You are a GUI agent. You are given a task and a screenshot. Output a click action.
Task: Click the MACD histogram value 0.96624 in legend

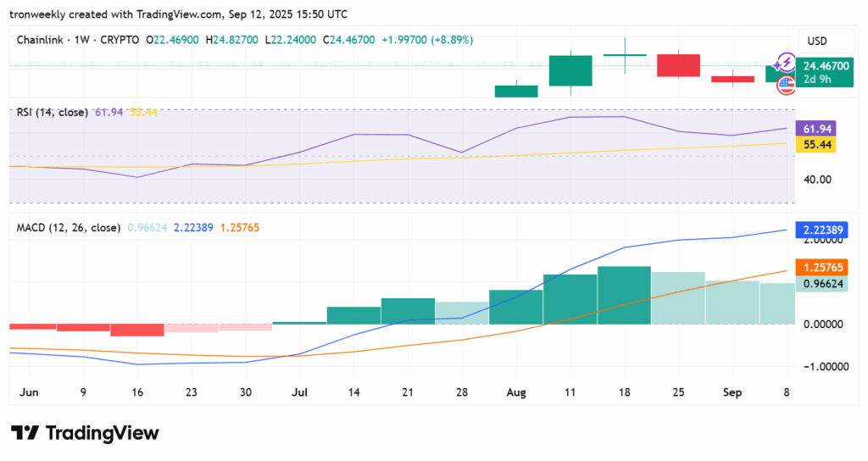(x=147, y=227)
